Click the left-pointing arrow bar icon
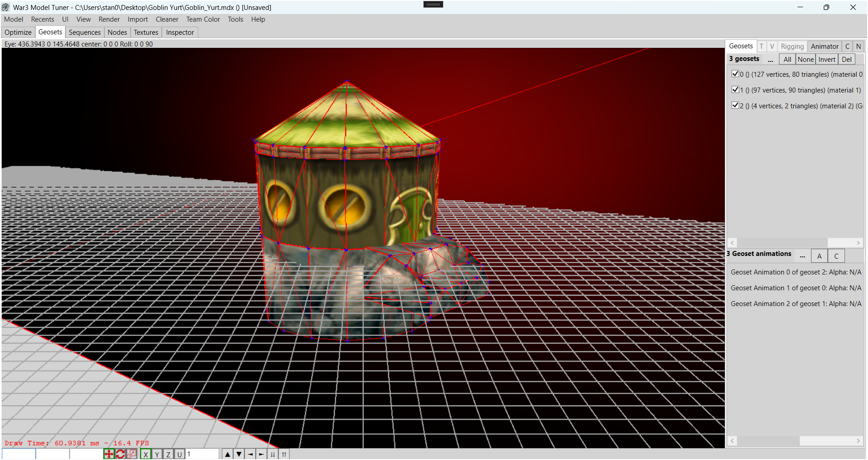Viewport: 868px width, 460px height. pyautogui.click(x=250, y=454)
